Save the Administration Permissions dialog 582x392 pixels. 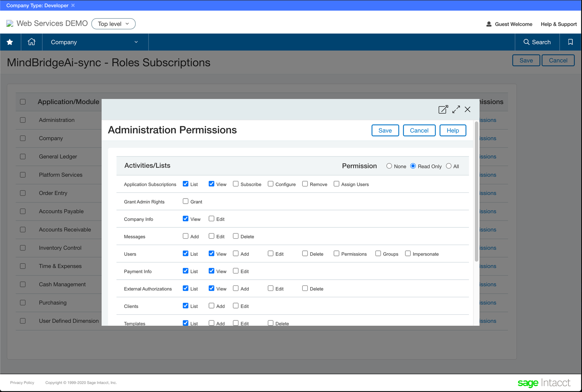click(x=385, y=130)
